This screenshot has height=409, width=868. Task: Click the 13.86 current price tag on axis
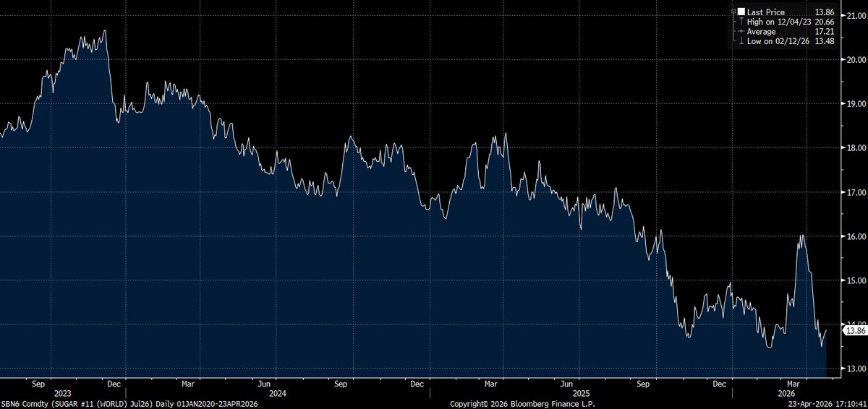[855, 330]
